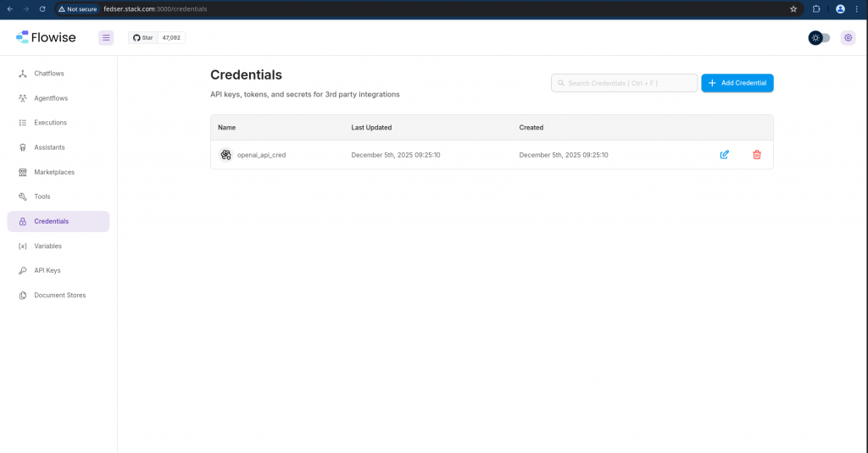Image resolution: width=868 pixels, height=453 pixels.
Task: Go to Agentflows section
Action: pos(51,98)
